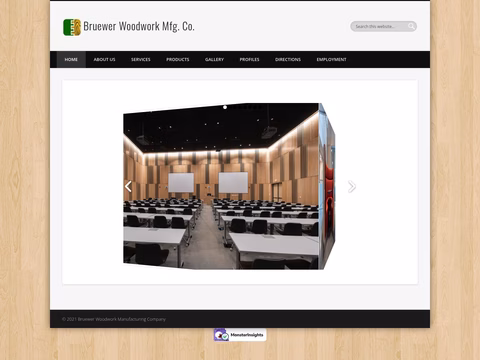This screenshot has width=480, height=360.
Task: Advance slideshow with right arrow
Action: coord(352,187)
